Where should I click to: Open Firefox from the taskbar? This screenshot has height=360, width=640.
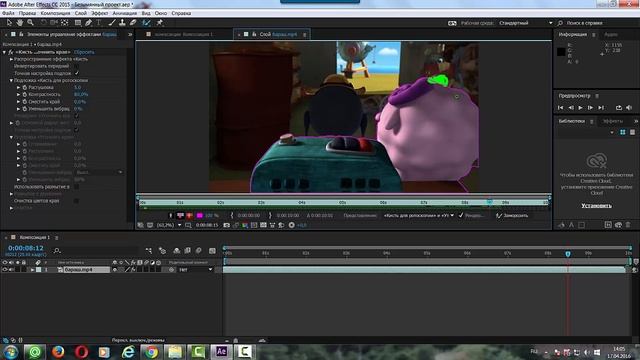[x=58, y=351]
